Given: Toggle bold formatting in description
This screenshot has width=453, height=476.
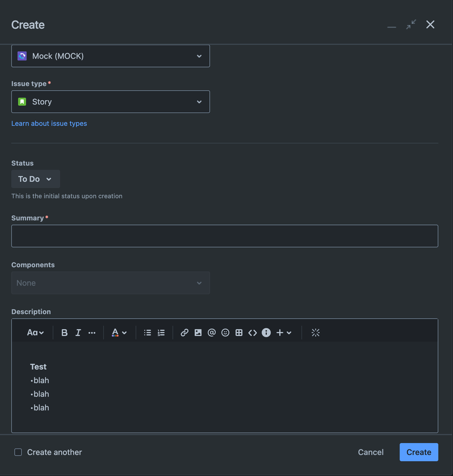Looking at the screenshot, I should 64,333.
